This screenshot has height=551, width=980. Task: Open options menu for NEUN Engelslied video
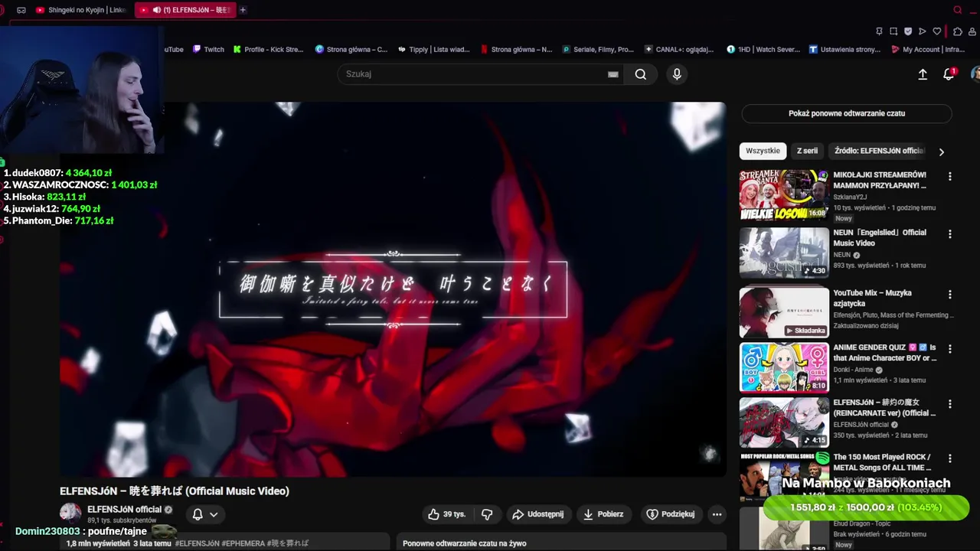[950, 233]
